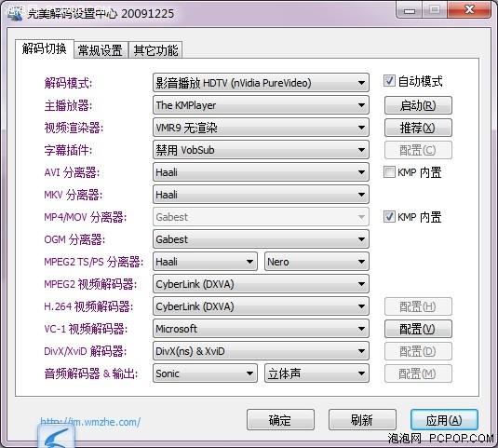This screenshot has height=448, width=498.
Task: Toggle the 自动模式 checkbox
Action: (x=389, y=81)
